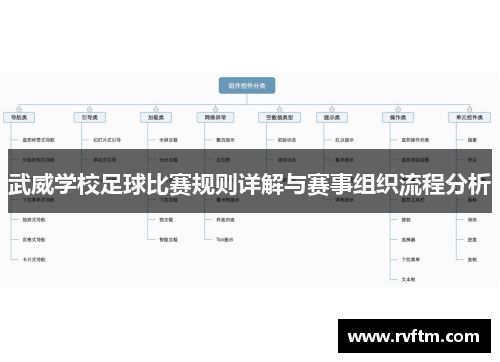Select the 操作类 category node
The width and height of the screenshot is (500, 362).
[398, 117]
